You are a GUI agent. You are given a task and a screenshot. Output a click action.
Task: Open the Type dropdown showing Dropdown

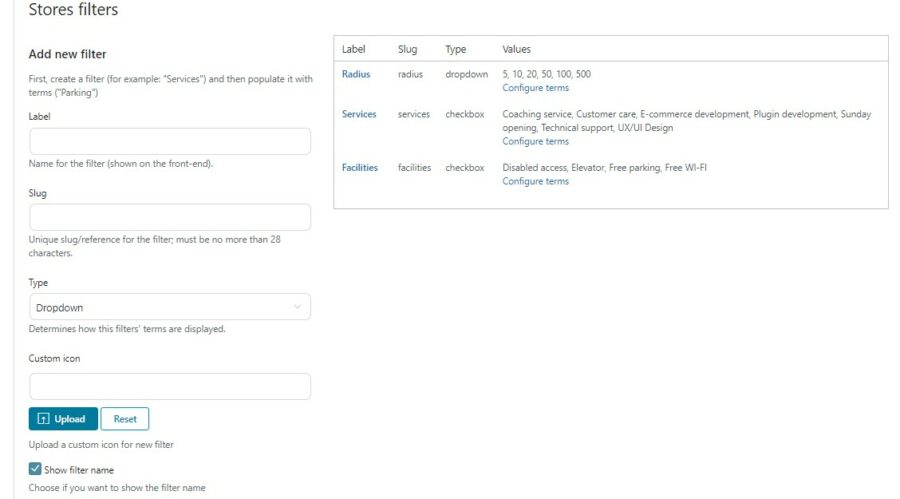170,307
